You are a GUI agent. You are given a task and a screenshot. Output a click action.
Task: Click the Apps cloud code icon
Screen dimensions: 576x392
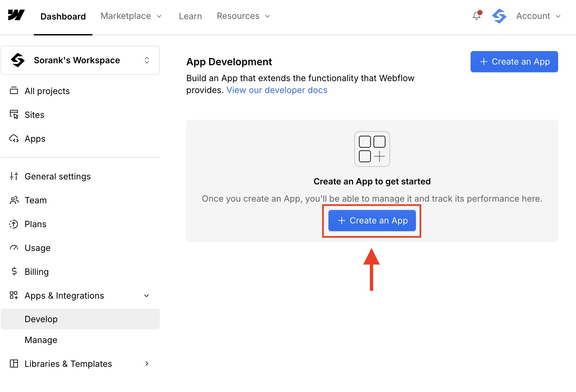14,138
